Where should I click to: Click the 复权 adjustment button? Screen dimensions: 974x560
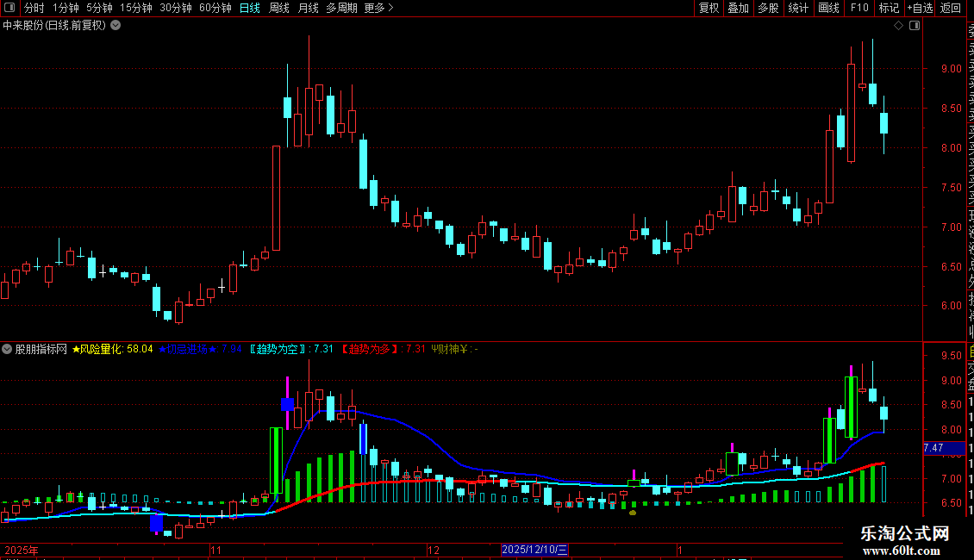coord(709,8)
